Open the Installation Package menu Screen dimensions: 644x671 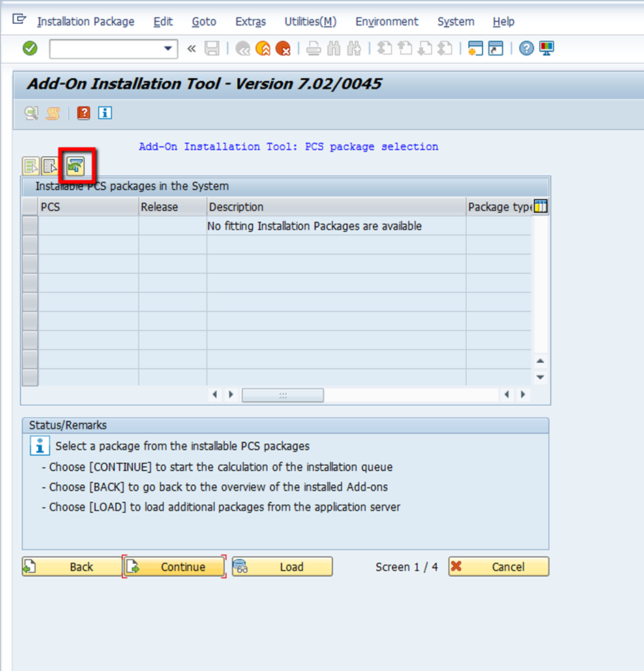pos(86,22)
